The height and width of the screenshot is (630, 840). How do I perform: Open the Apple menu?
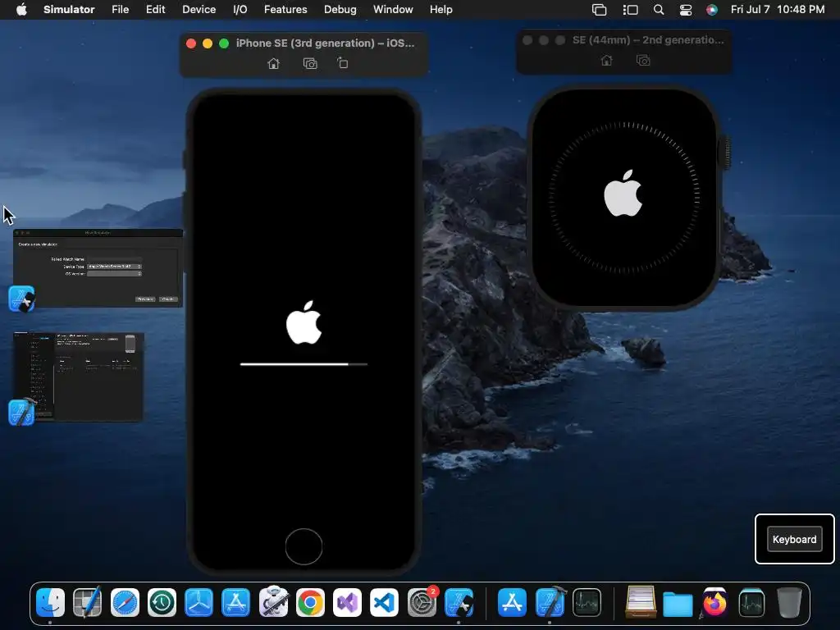click(x=21, y=10)
